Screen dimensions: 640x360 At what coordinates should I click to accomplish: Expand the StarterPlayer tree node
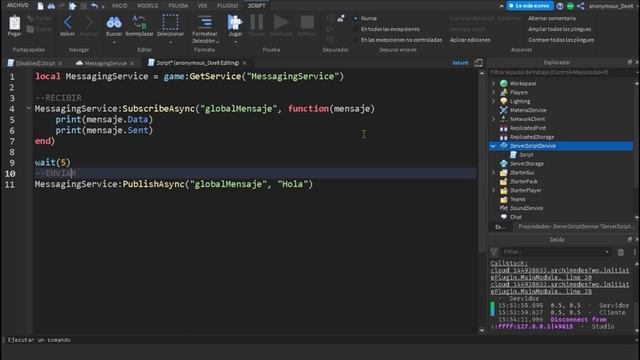pyautogui.click(x=493, y=190)
